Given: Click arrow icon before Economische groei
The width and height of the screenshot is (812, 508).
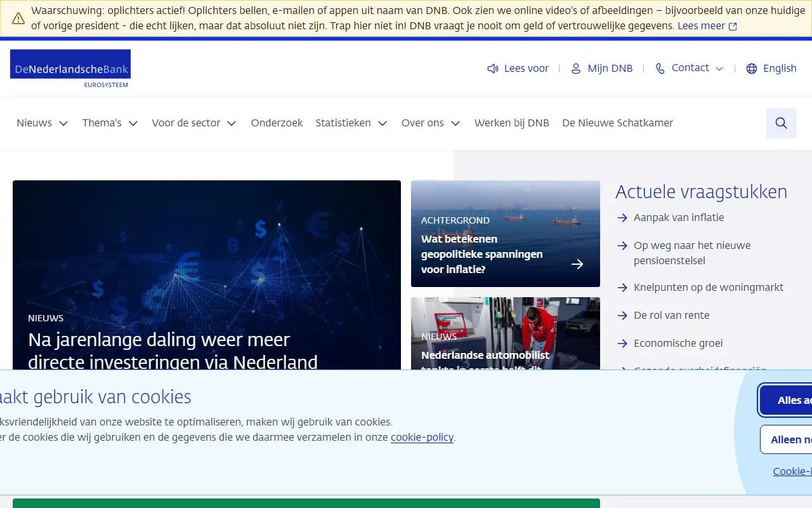Looking at the screenshot, I should [x=622, y=344].
